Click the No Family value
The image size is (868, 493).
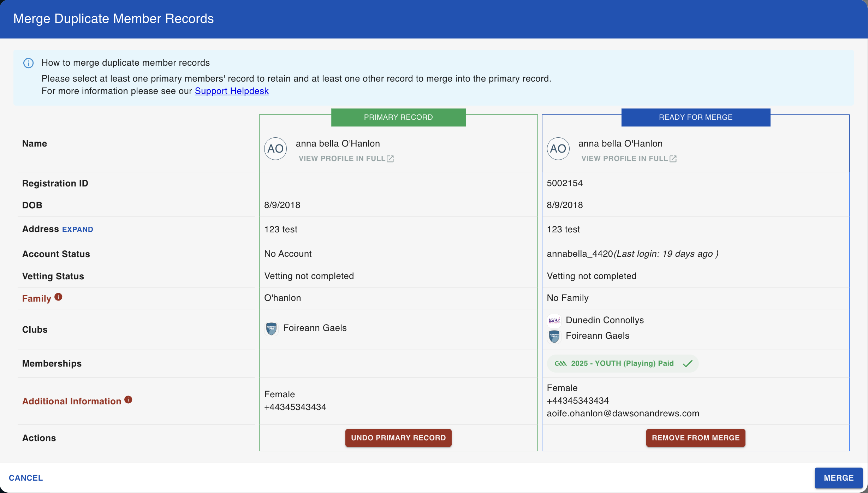567,298
